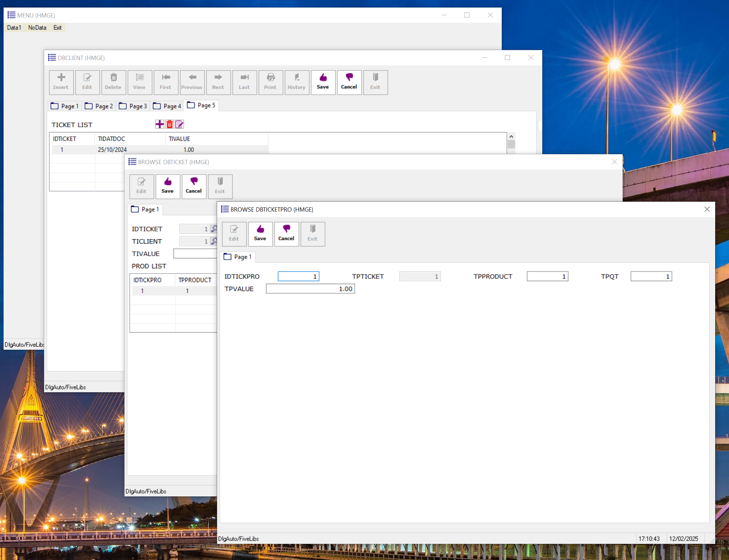Image resolution: width=729 pixels, height=560 pixels.
Task: Click the scroll-up arrow of the ticket list
Action: [511, 136]
